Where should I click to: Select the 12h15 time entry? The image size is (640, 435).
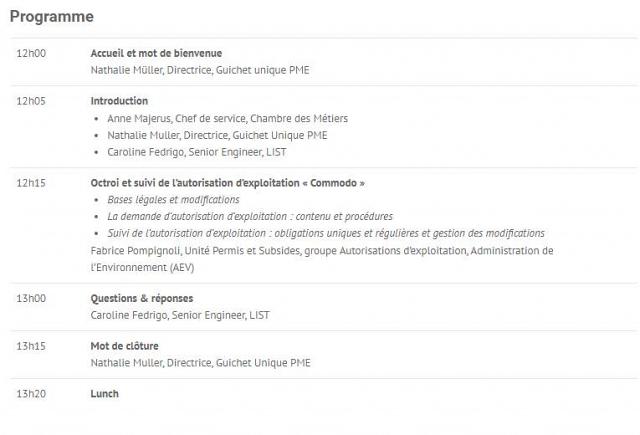[31, 183]
